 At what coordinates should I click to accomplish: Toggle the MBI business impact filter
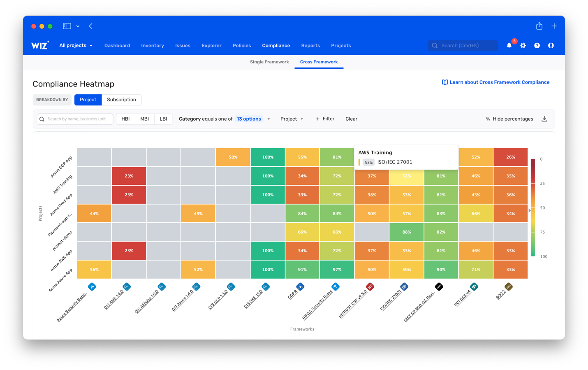tap(144, 119)
